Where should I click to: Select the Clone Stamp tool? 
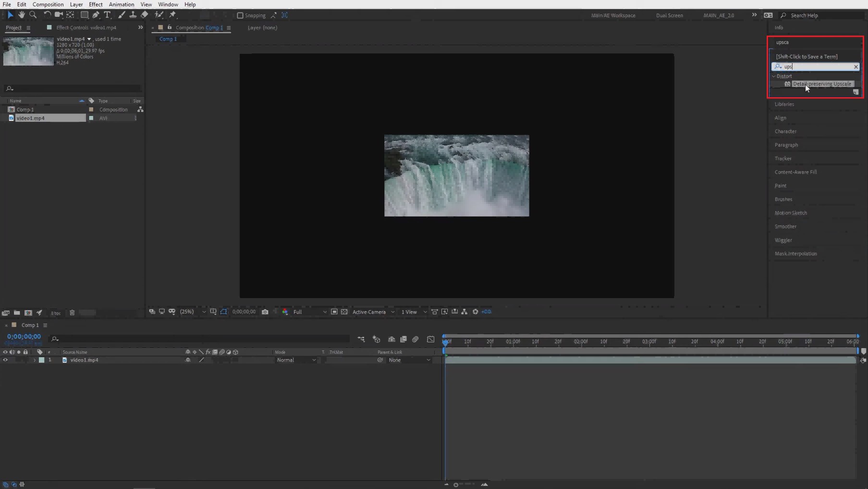[133, 15]
